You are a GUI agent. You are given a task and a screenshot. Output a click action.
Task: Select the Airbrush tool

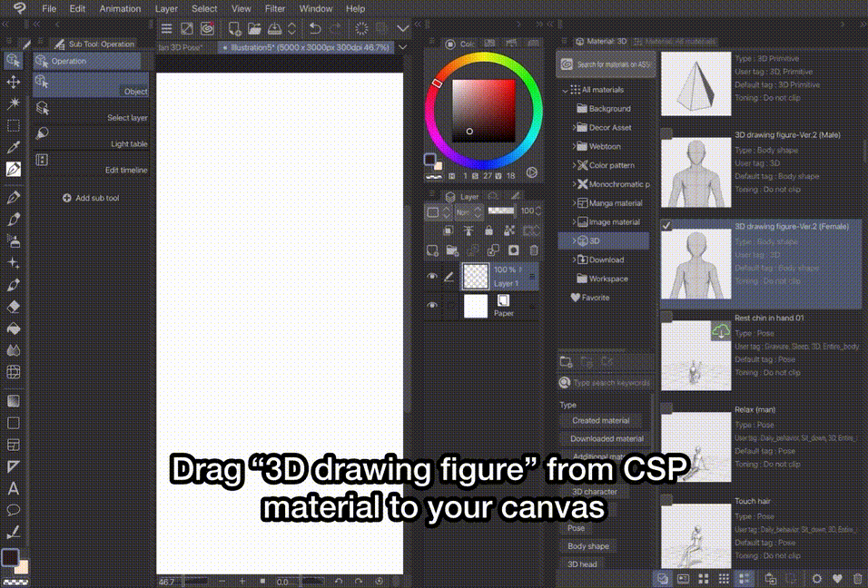coord(13,241)
